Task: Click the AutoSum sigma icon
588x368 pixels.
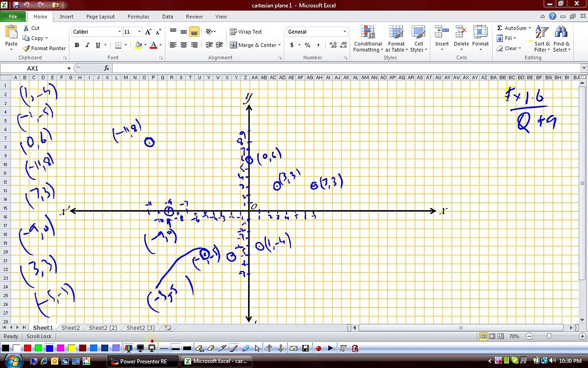Action: click(x=500, y=28)
